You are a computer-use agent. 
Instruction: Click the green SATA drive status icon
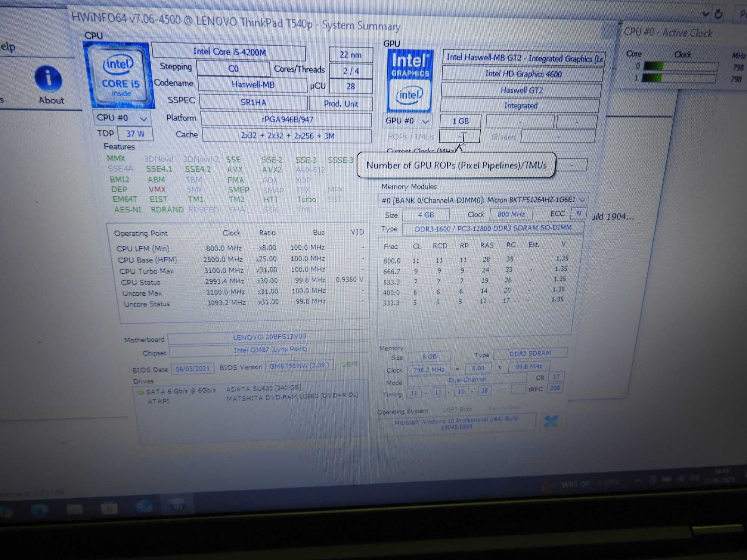[x=140, y=392]
